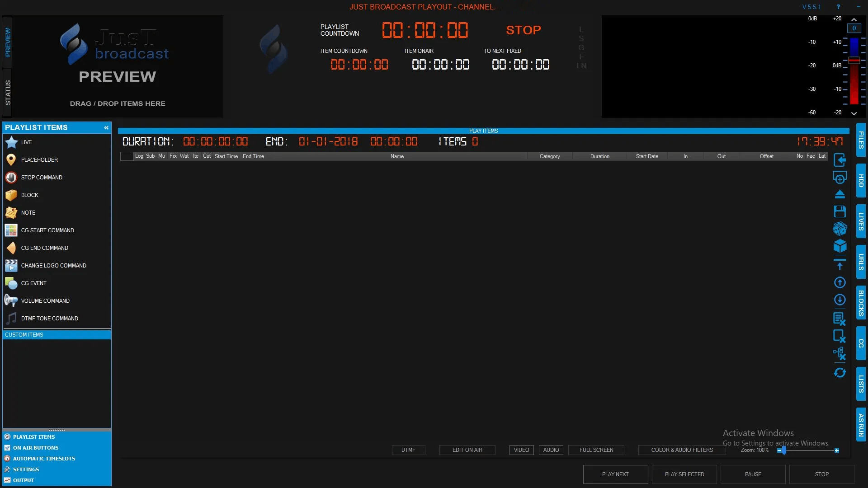Click the zoom minus button

coord(779,450)
